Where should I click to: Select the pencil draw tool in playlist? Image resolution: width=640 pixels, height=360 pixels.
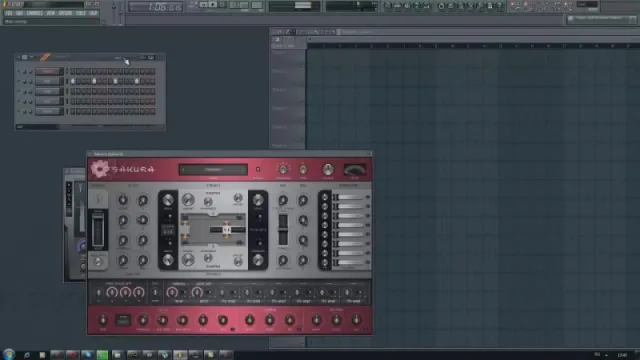[x=287, y=32]
